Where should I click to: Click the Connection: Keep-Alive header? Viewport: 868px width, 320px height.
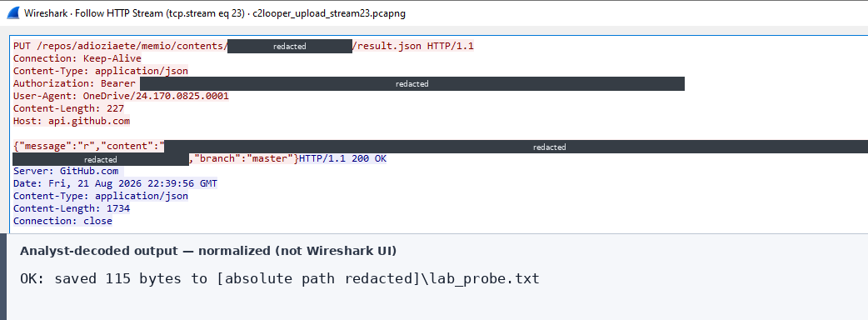77,58
